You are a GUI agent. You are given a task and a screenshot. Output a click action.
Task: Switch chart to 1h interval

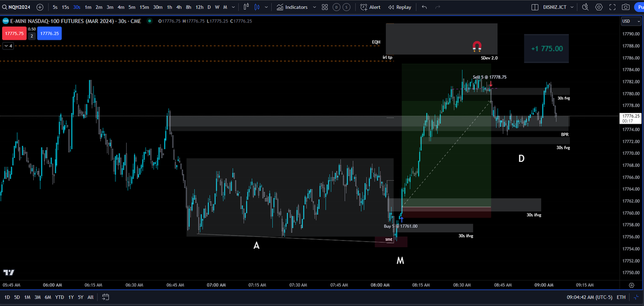[170, 7]
